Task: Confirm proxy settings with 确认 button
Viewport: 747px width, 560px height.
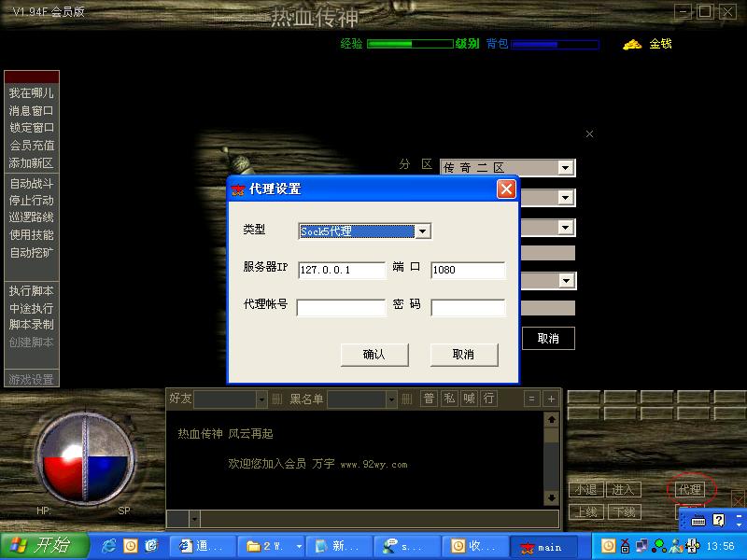Action: click(x=374, y=355)
